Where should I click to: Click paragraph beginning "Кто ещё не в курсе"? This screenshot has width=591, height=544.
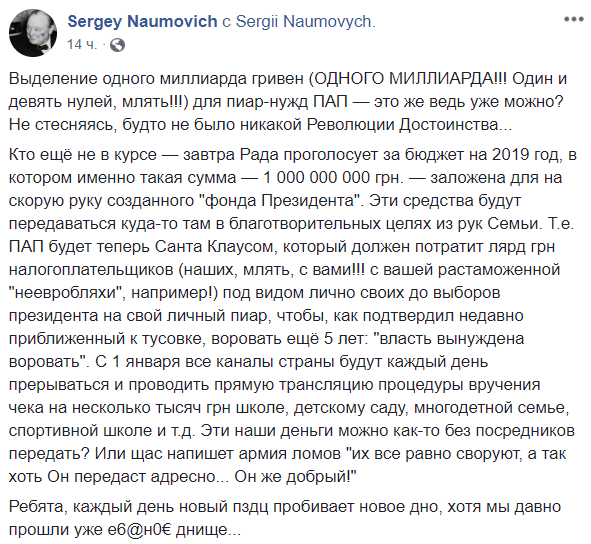click(292, 316)
